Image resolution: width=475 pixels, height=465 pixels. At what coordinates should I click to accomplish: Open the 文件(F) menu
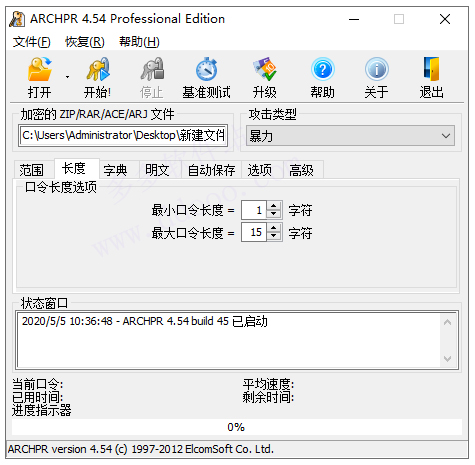coord(32,42)
